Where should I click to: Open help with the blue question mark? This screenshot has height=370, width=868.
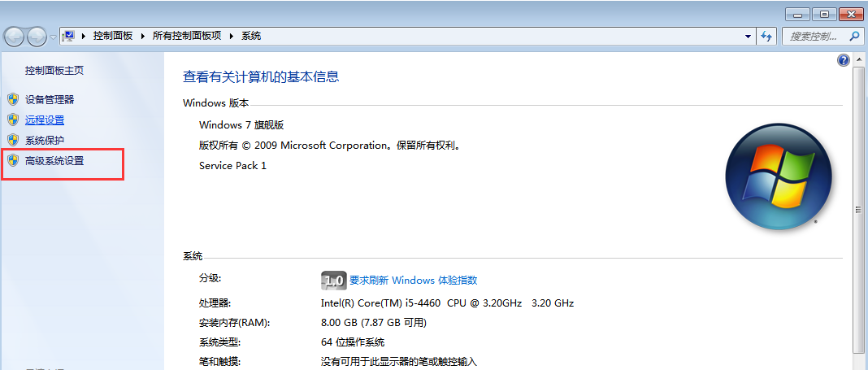click(x=843, y=60)
